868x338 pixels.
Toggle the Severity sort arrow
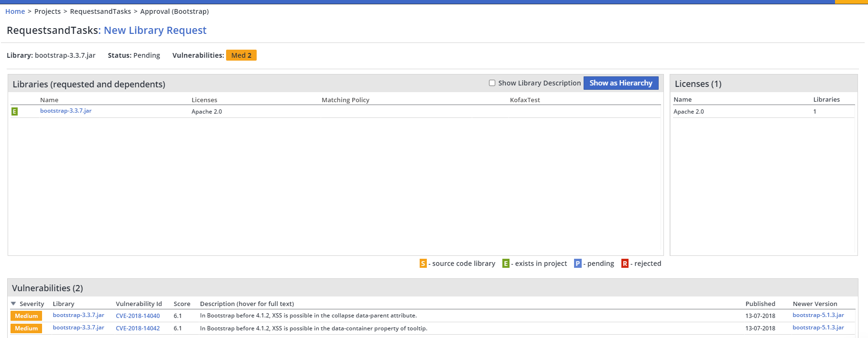tap(13, 304)
